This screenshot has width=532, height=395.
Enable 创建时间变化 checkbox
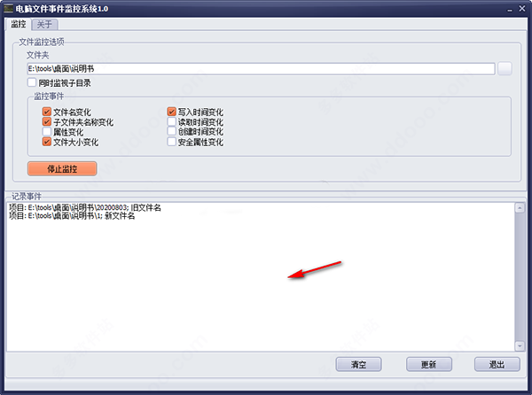172,131
